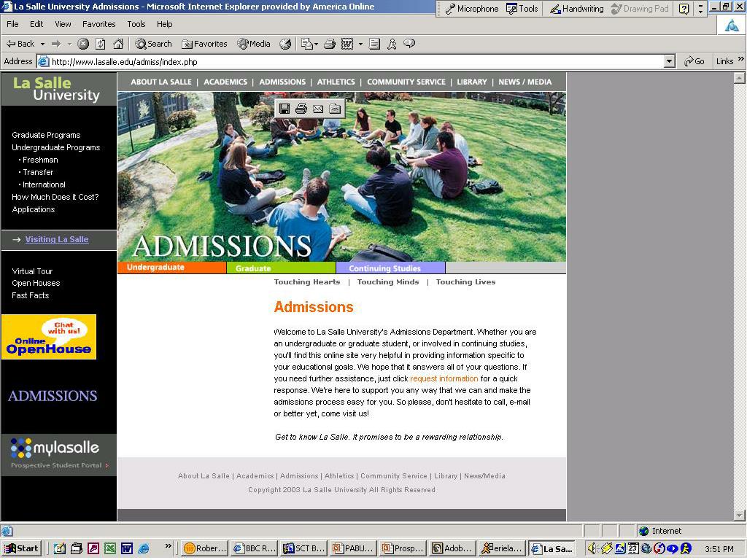Go to the Home page icon
Image resolution: width=747 pixels, height=560 pixels.
[118, 44]
